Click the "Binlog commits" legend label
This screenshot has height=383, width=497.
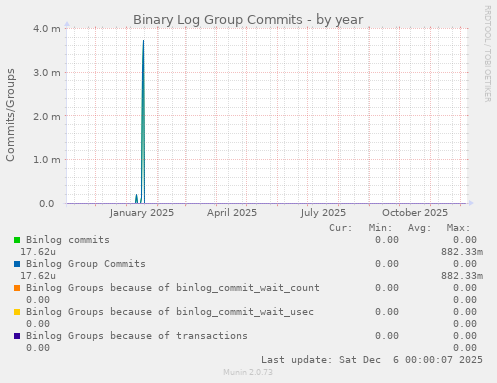[x=68, y=240]
